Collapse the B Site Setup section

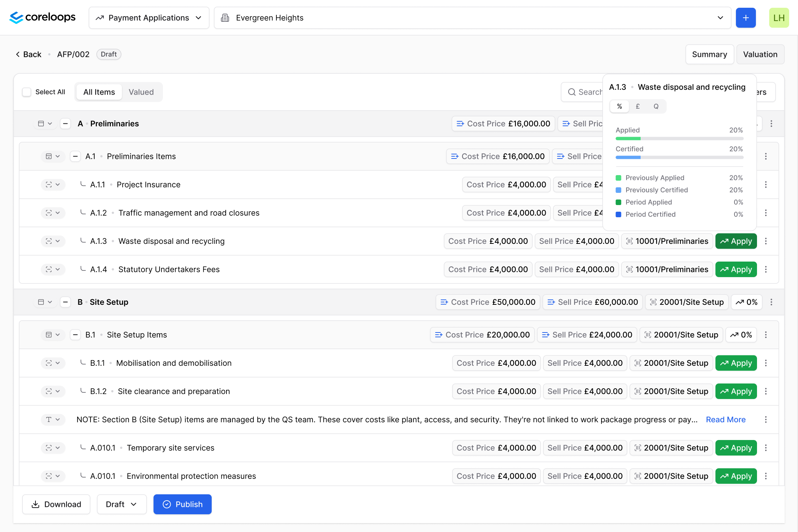tap(65, 302)
